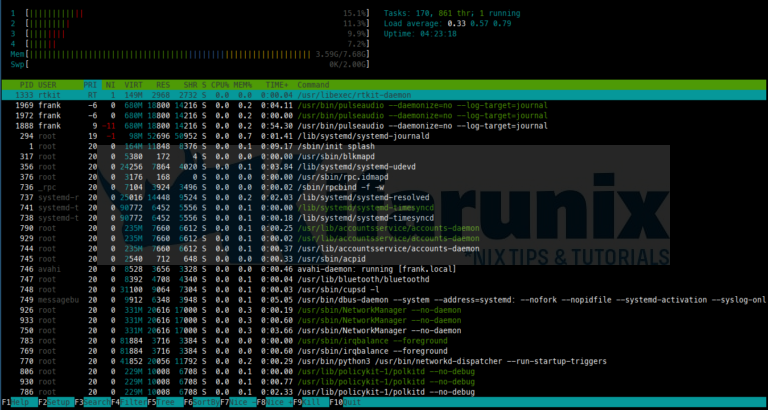This screenshot has height=410, width=768.
Task: Select the systemd-journald process row
Action: [384, 136]
